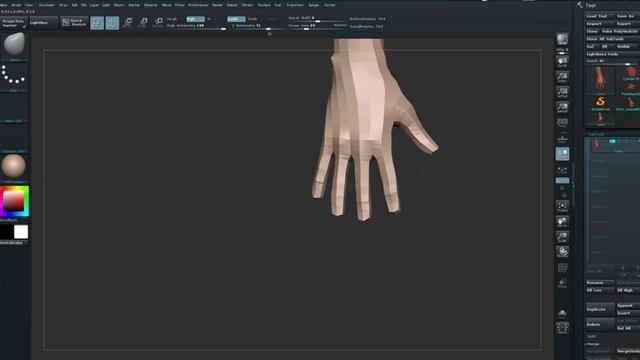640x360 pixels.
Task: Open the dots stroke type picker
Action: pyautogui.click(x=13, y=76)
